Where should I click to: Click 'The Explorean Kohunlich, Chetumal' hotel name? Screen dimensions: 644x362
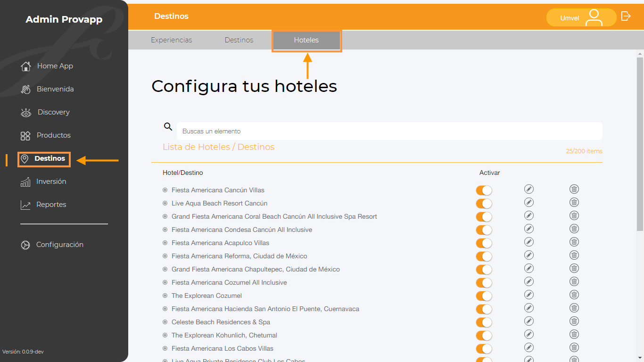coord(224,335)
